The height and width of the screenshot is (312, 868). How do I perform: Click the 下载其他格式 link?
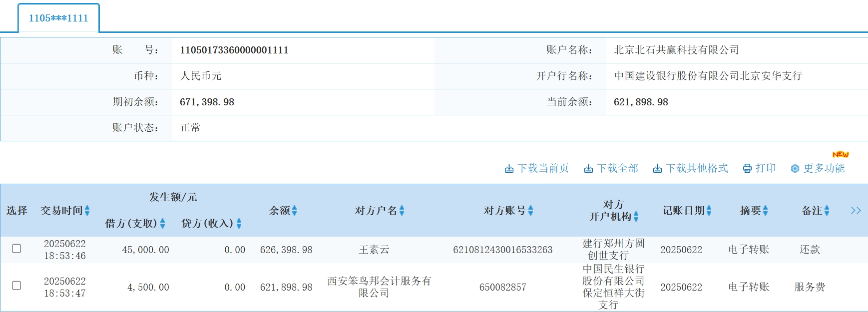click(697, 169)
